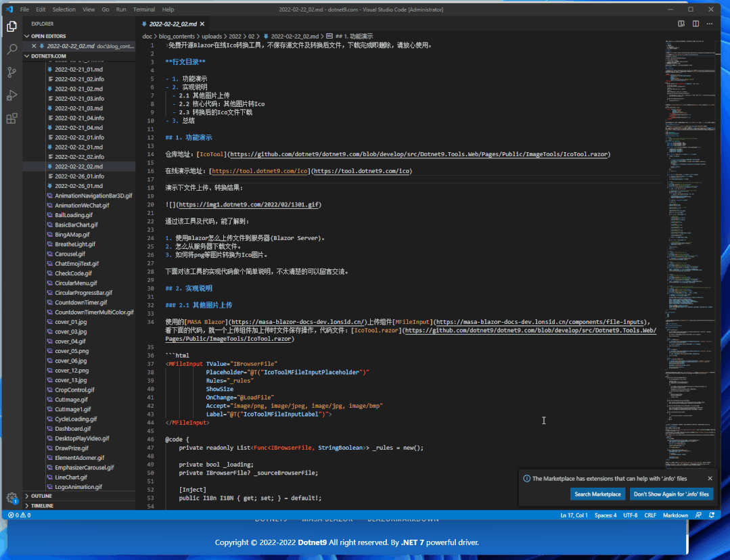This screenshot has width=730, height=560.
Task: Open the Selection menu
Action: pyautogui.click(x=64, y=9)
